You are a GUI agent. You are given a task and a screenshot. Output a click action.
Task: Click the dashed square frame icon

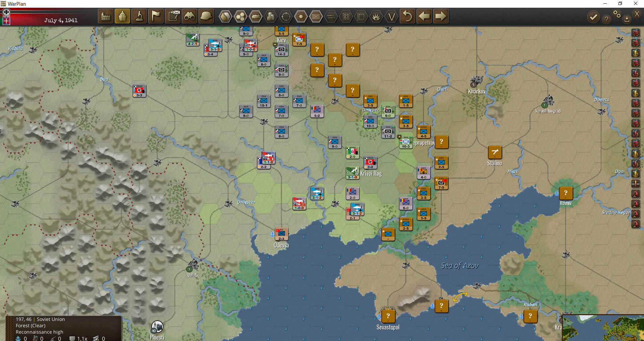(x=361, y=16)
